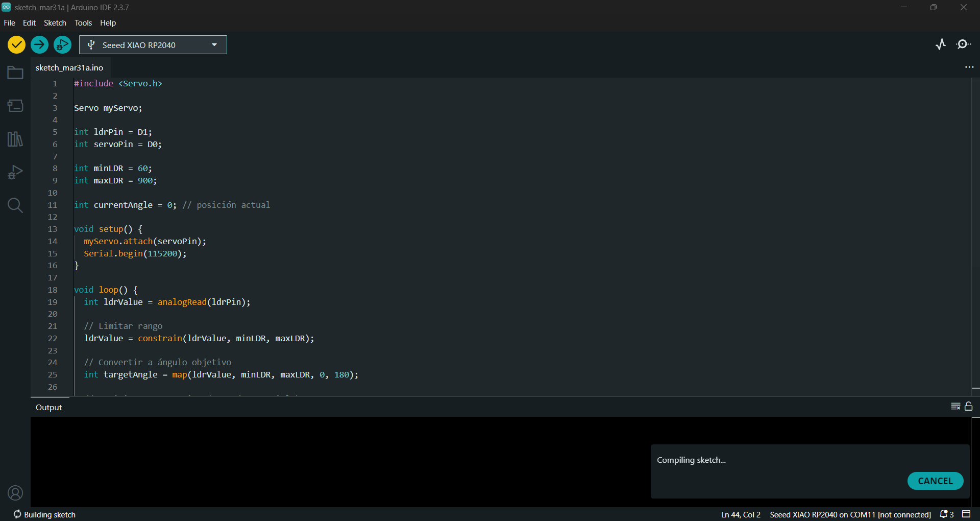Click the 'int ldrPin = D1;' line
The width and height of the screenshot is (980, 521).
113,132
